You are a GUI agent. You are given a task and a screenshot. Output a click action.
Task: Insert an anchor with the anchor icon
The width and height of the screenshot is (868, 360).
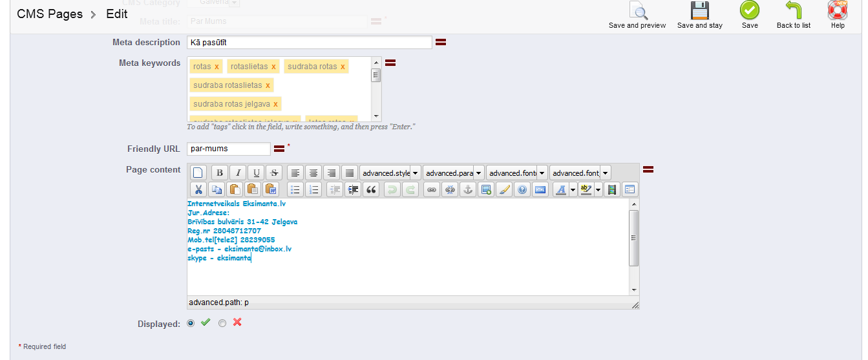click(468, 189)
